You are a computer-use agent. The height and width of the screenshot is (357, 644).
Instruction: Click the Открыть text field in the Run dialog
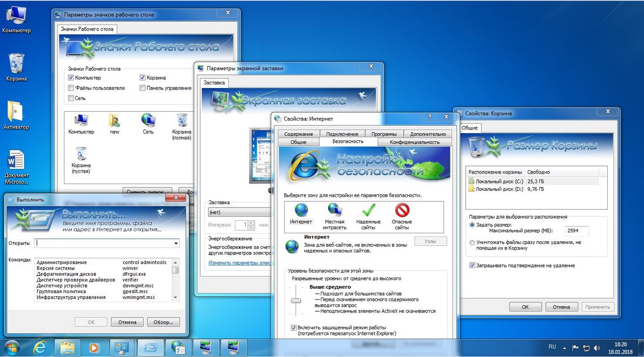[104, 243]
